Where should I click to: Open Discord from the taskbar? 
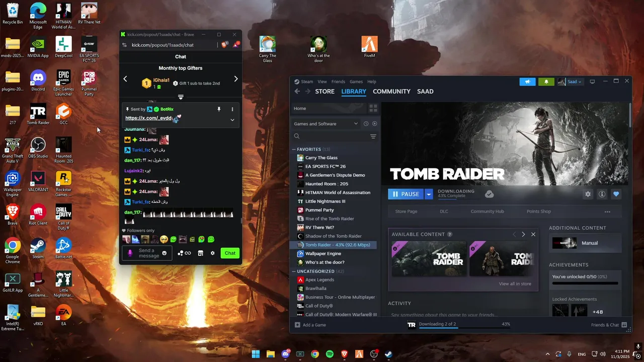point(285,354)
